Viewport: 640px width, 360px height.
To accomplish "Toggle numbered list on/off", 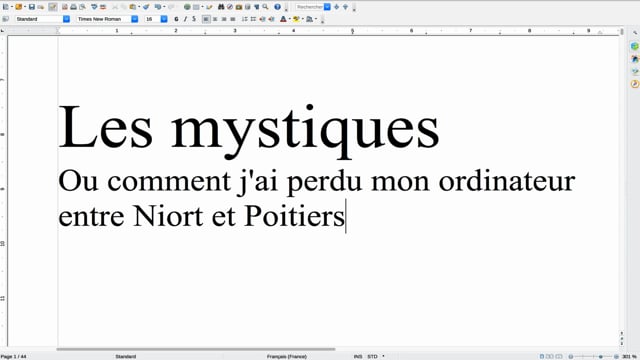I will [244, 19].
